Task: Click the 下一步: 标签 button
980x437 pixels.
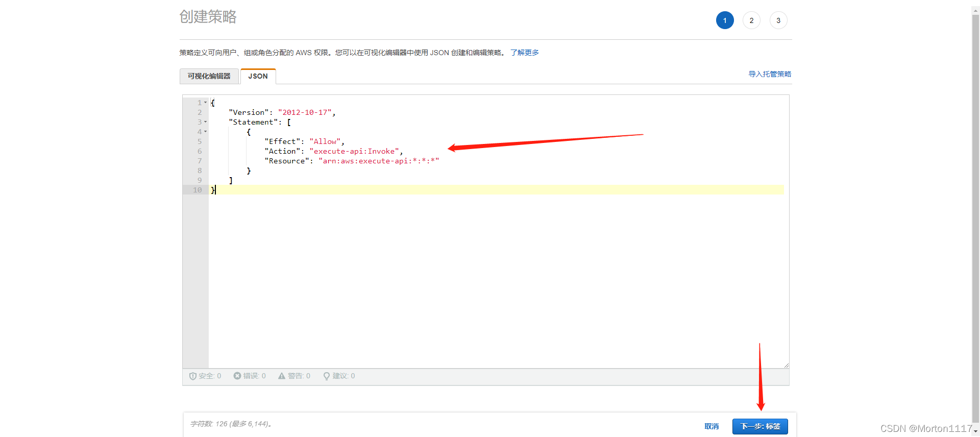Action: click(760, 426)
